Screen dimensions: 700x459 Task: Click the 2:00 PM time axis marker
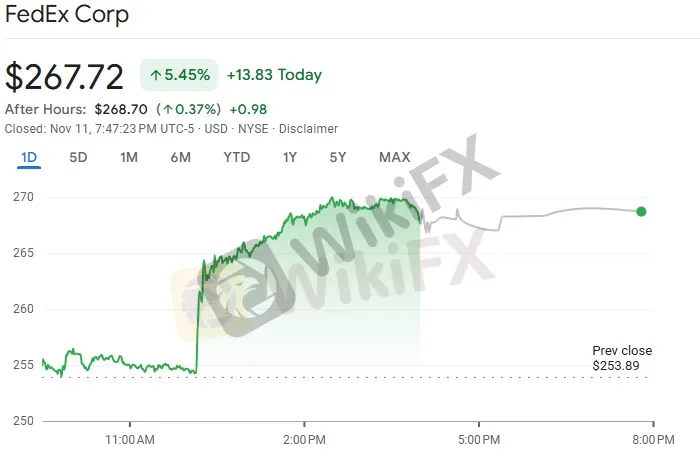(x=304, y=439)
